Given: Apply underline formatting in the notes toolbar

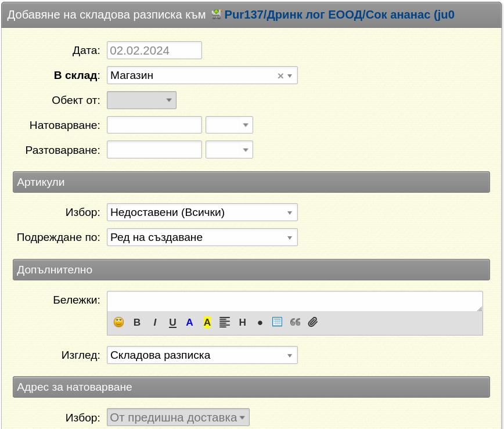Looking at the screenshot, I should point(172,323).
